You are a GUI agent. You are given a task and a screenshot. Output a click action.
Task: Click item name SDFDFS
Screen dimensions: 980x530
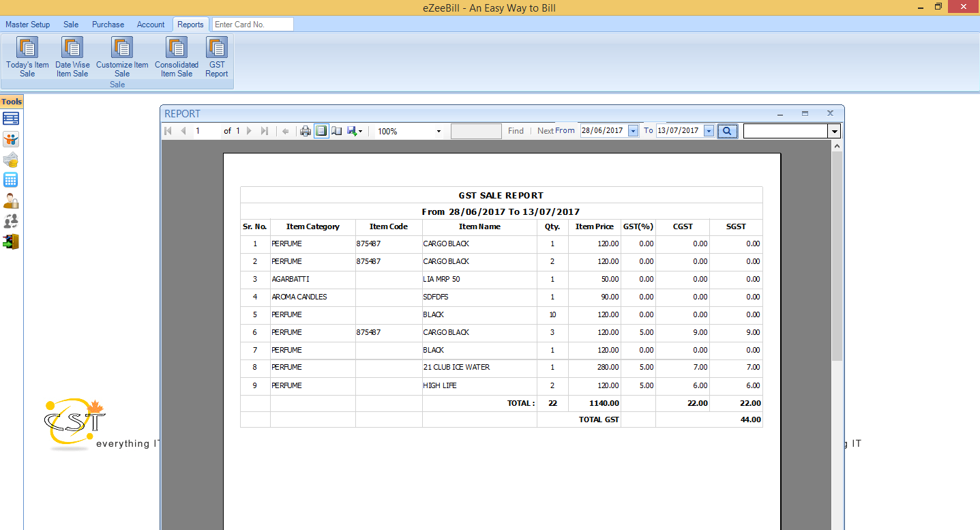[x=436, y=297]
